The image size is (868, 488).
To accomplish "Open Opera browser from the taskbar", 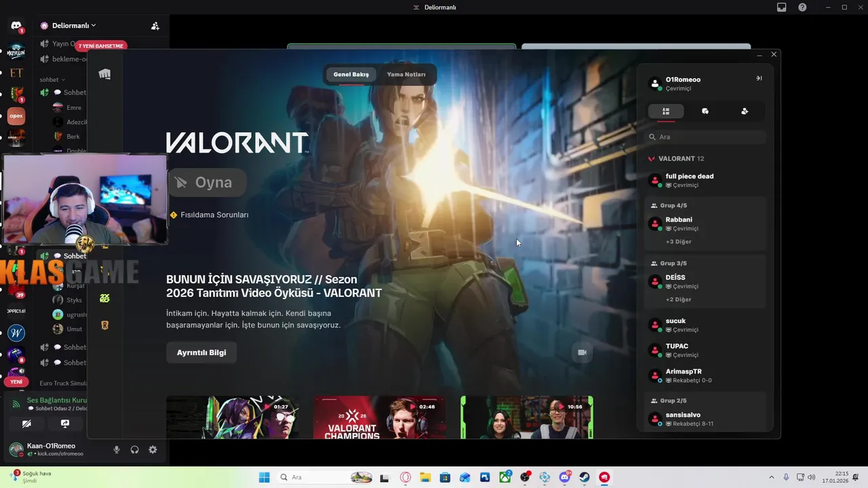I will 406,477.
